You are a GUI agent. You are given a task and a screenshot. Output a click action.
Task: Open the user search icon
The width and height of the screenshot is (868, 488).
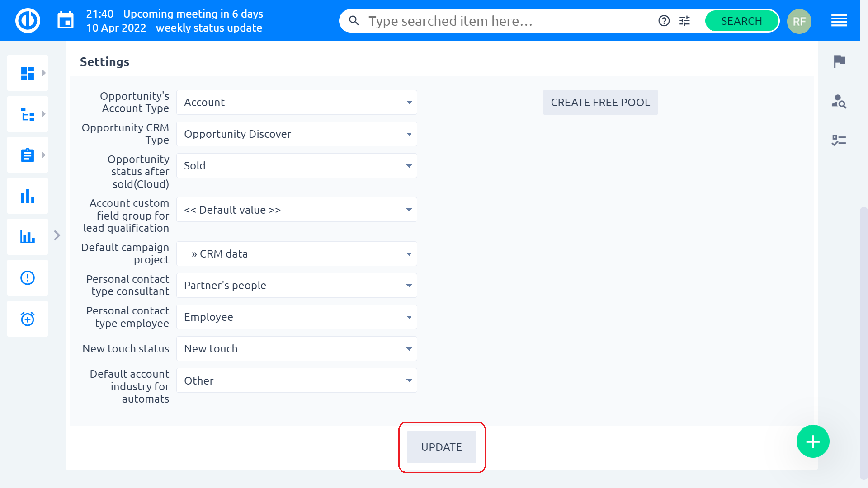[x=839, y=101]
